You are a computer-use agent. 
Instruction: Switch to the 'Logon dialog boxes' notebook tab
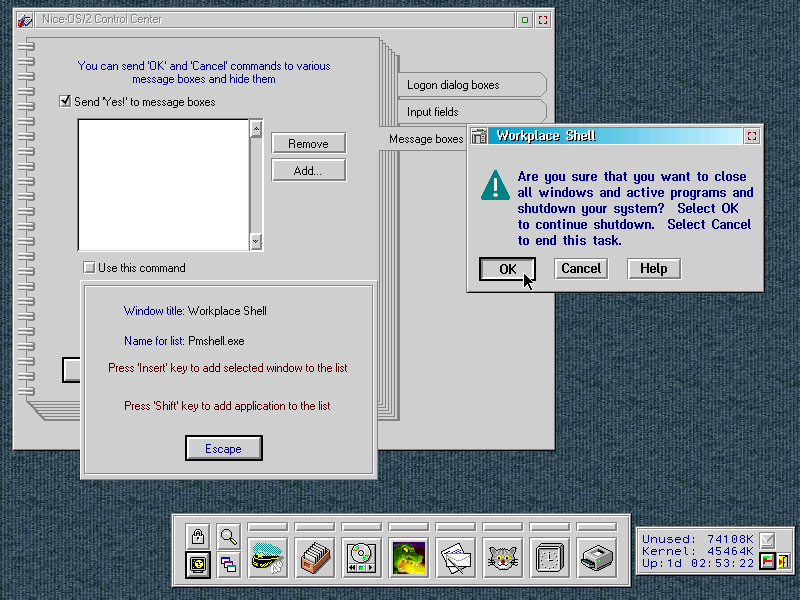click(471, 85)
